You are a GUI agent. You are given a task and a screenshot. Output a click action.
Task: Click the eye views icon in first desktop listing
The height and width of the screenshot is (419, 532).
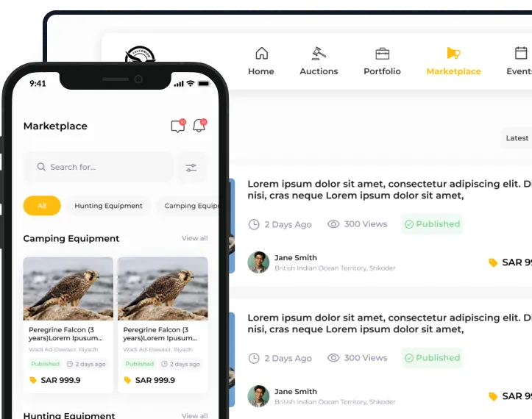pyautogui.click(x=333, y=224)
